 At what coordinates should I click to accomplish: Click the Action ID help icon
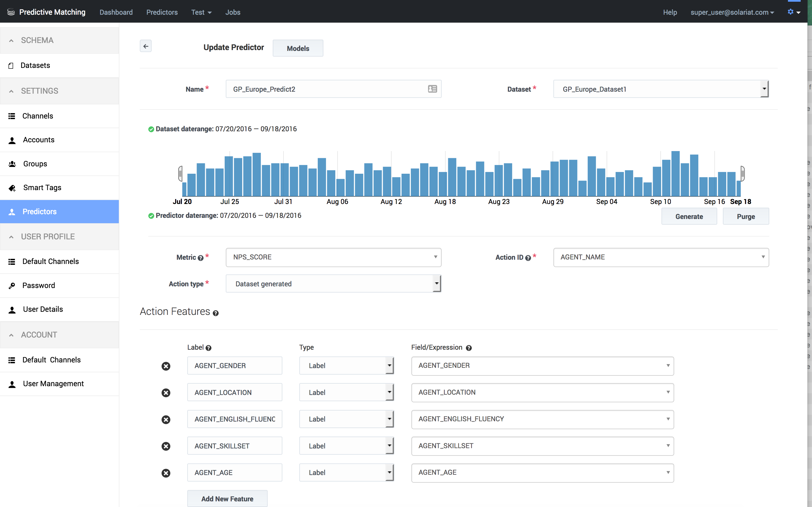tap(528, 258)
